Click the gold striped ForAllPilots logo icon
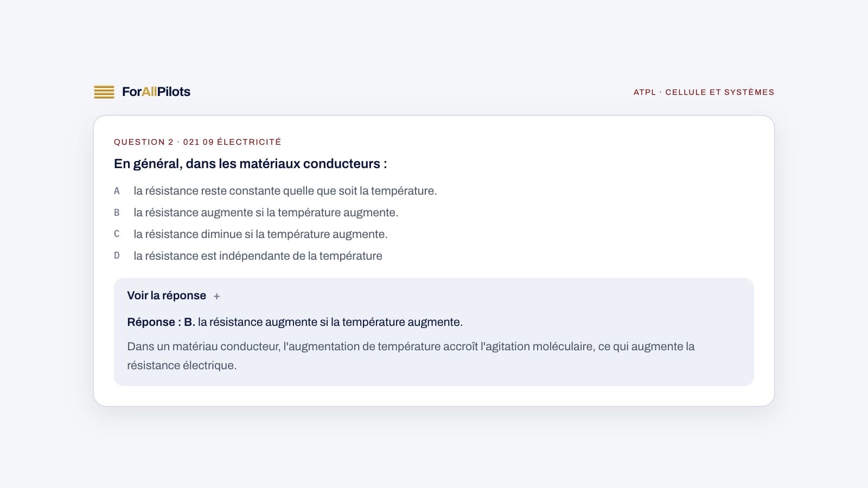Image resolution: width=868 pixels, height=488 pixels. pyautogui.click(x=104, y=92)
